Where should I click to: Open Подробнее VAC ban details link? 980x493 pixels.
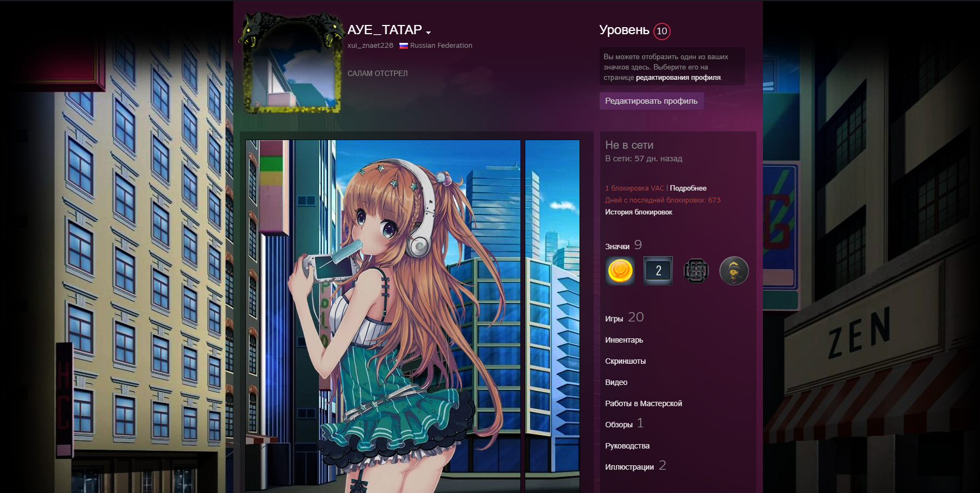(688, 188)
